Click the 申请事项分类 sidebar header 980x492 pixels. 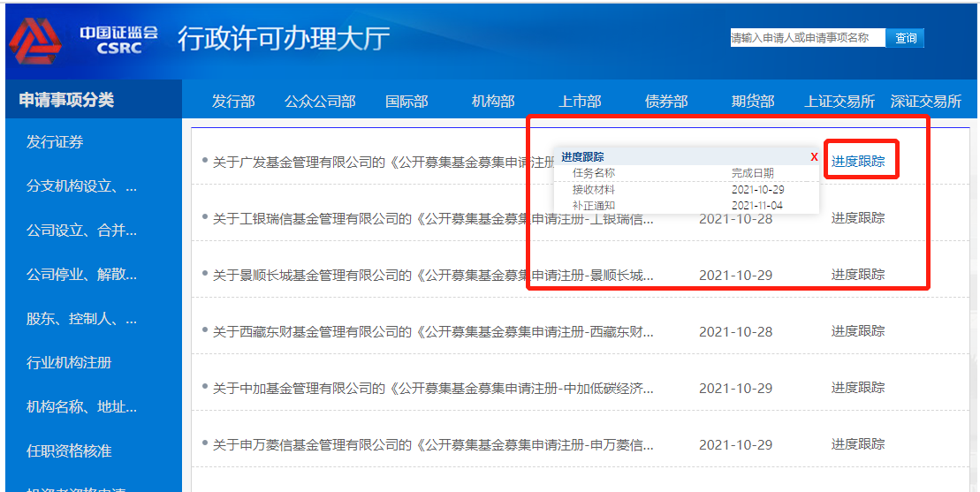[x=66, y=100]
